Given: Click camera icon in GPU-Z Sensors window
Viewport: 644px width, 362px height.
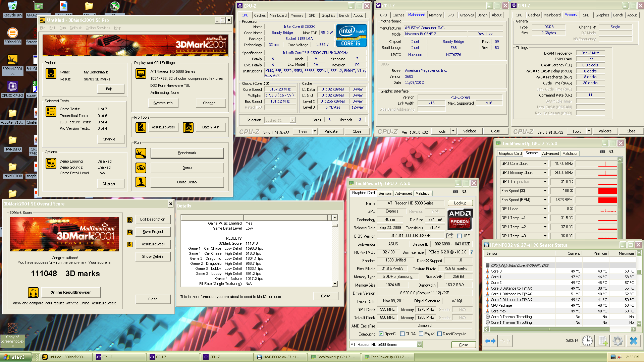Looking at the screenshot, I should 602,152.
